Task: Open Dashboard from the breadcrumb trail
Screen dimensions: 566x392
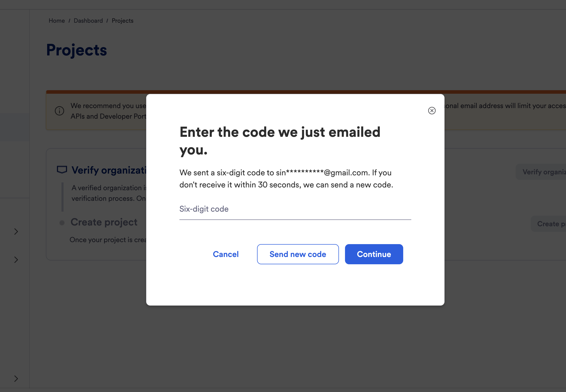Action: click(88, 21)
